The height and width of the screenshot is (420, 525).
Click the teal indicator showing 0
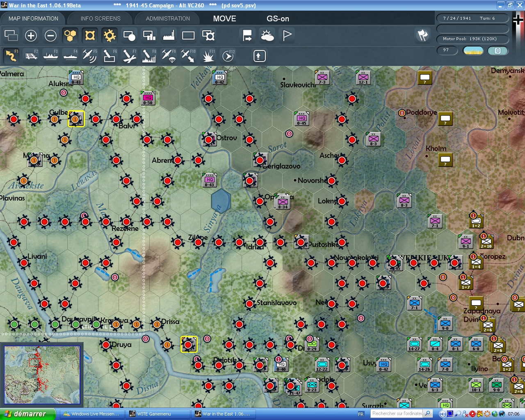tap(498, 50)
